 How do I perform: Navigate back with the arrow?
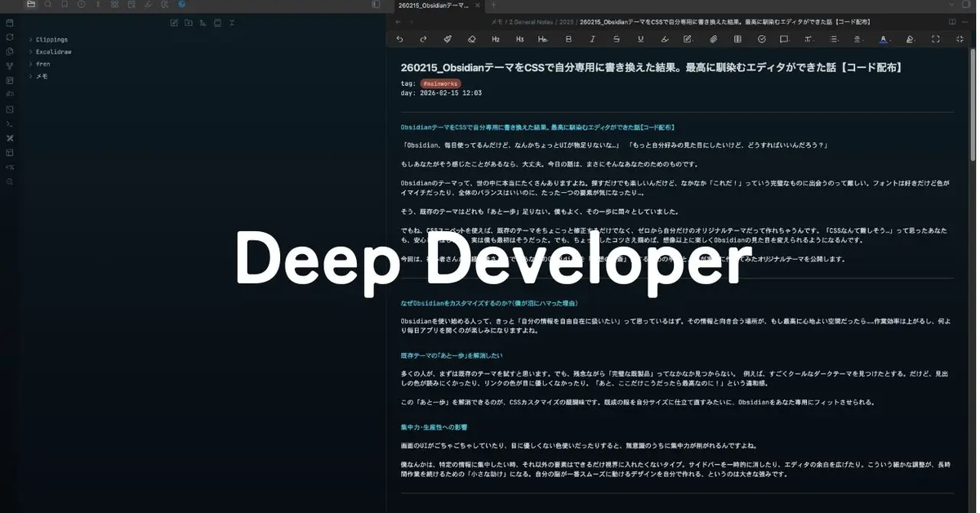click(398, 21)
